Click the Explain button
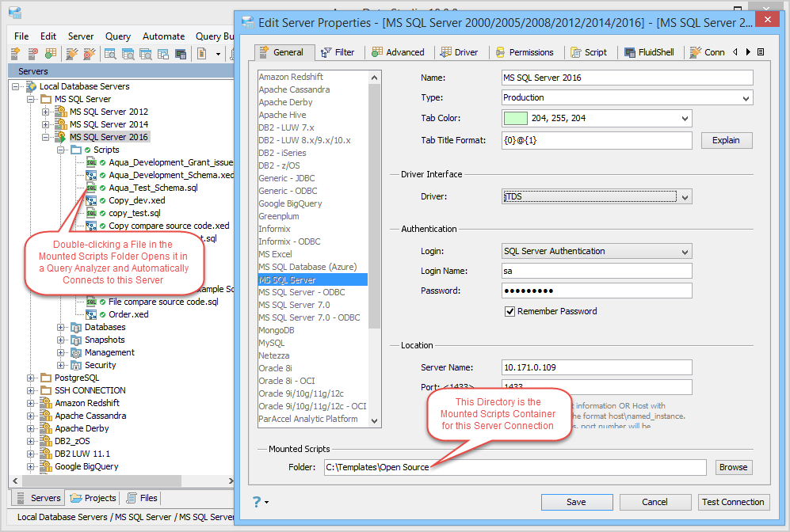 point(727,140)
